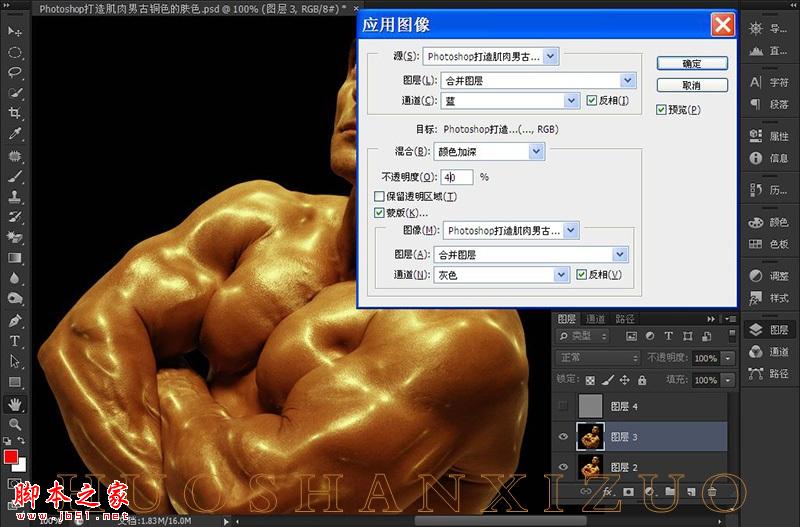Open the layer blend mode dropdown
Screen dimensions: 800x527
coord(597,358)
